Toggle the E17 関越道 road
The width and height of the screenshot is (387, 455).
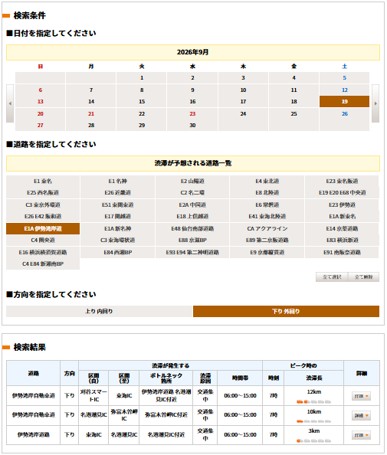(x=118, y=216)
